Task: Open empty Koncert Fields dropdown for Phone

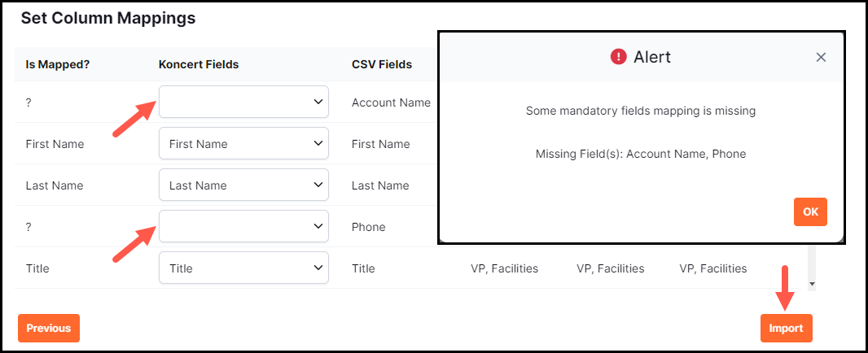Action: (x=243, y=226)
